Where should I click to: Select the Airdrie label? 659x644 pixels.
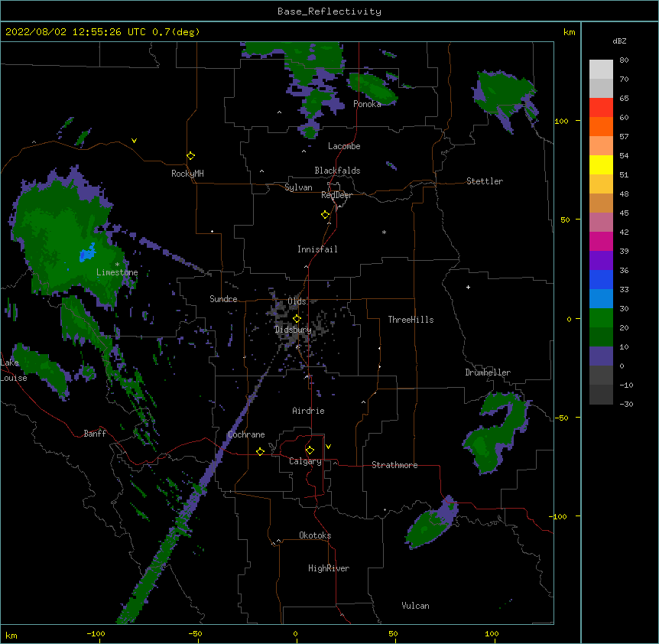coord(308,411)
